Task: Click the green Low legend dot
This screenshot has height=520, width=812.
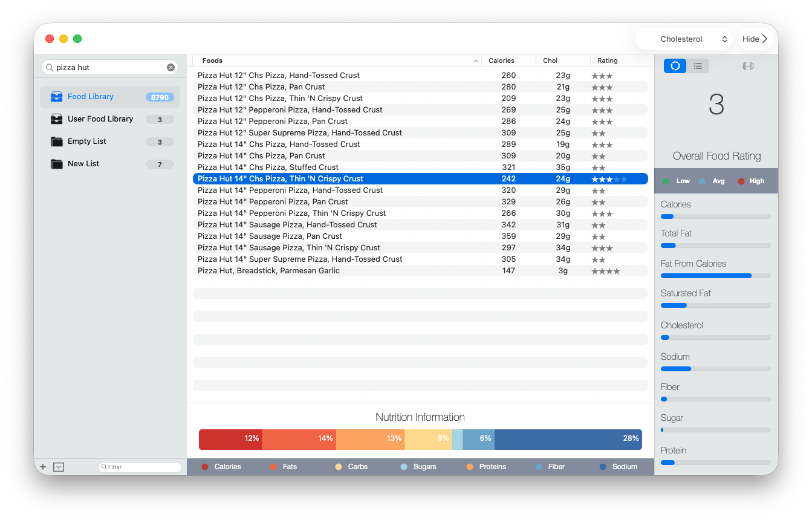Action: coord(666,181)
